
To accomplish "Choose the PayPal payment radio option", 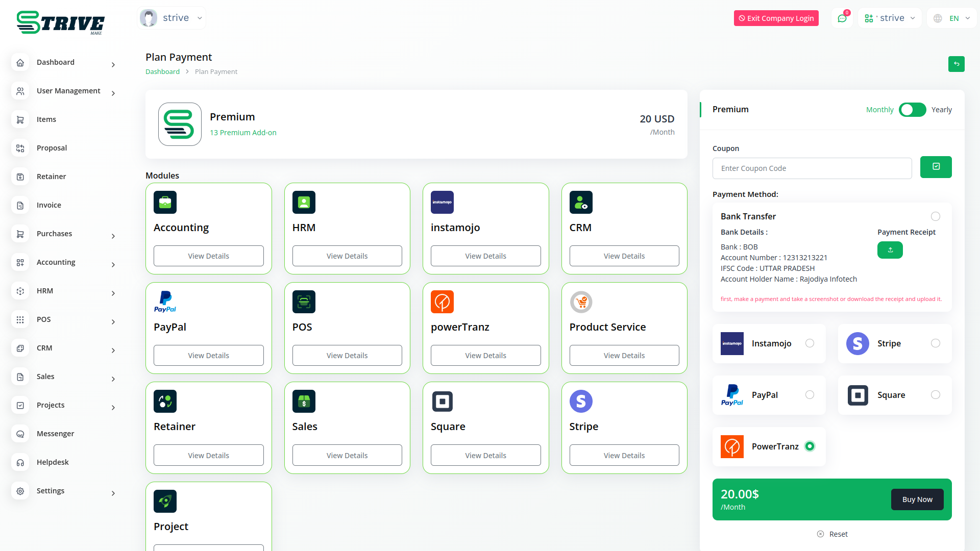I will tap(810, 395).
